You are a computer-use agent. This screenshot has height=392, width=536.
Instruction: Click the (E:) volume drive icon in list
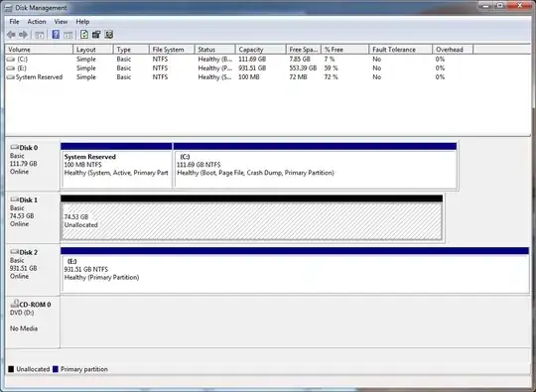point(11,68)
